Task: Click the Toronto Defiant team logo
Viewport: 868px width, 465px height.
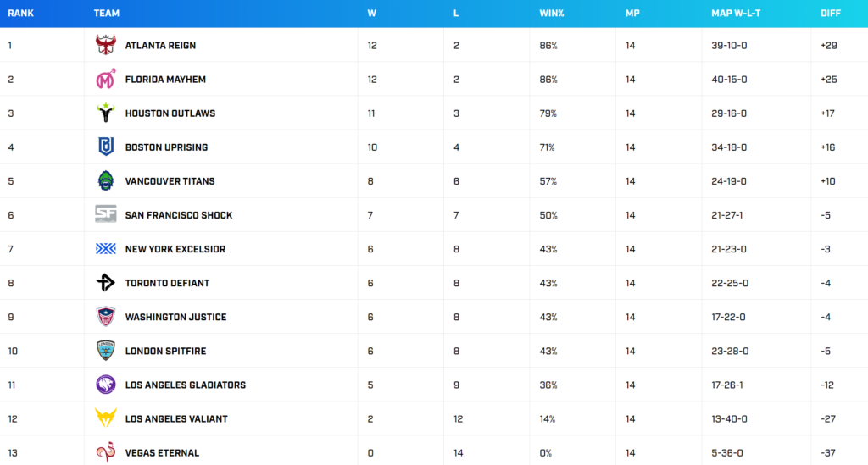Action: click(106, 283)
